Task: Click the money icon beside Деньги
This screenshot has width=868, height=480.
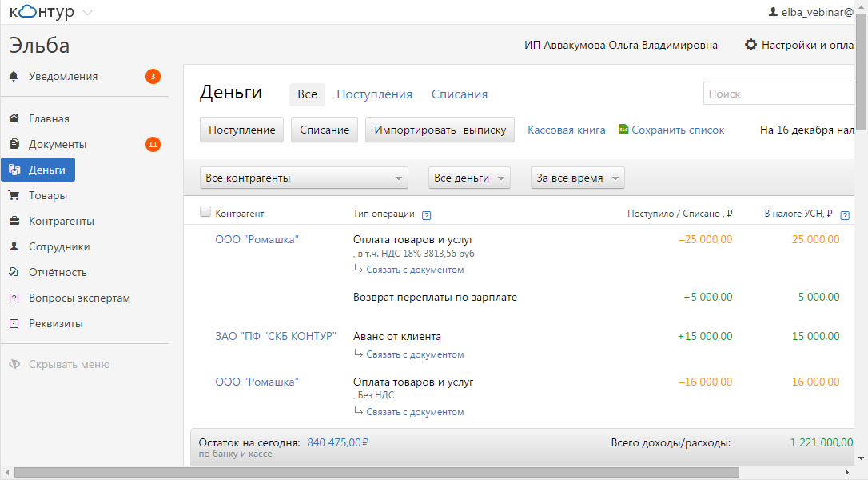Action: (14, 170)
